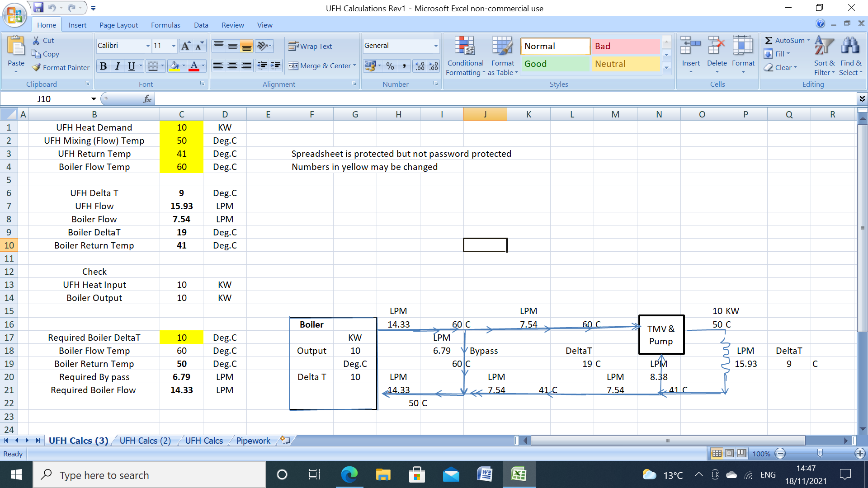Viewport: 868px width, 488px height.
Task: Apply the Bad cell style
Action: point(626,46)
